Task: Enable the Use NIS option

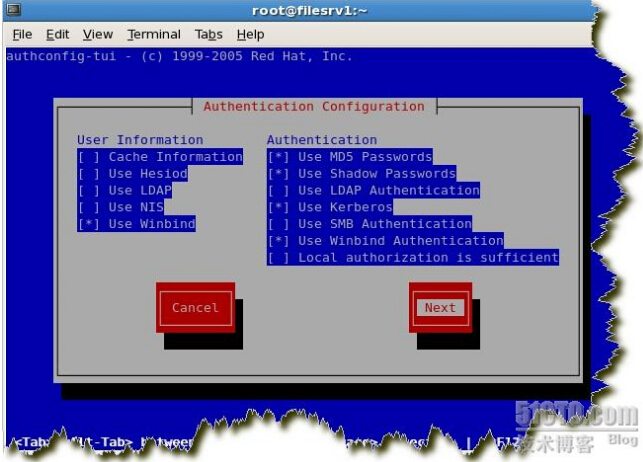Action: pyautogui.click(x=121, y=207)
